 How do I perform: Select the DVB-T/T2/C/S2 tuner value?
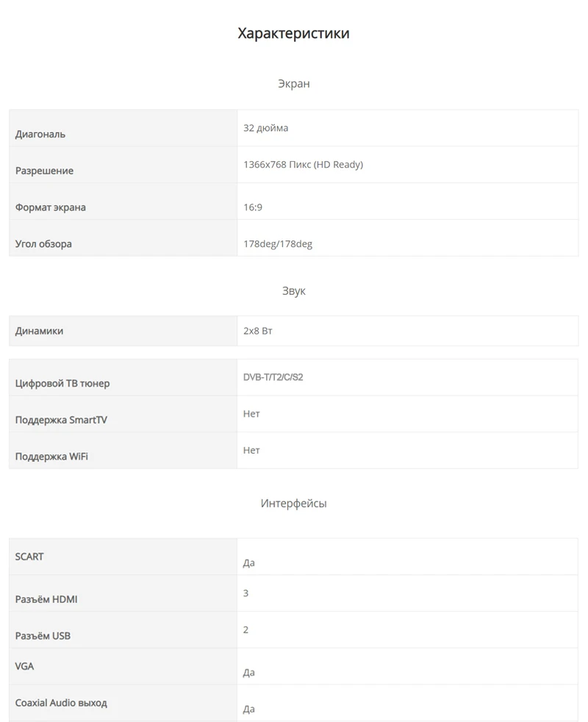pyautogui.click(x=273, y=377)
